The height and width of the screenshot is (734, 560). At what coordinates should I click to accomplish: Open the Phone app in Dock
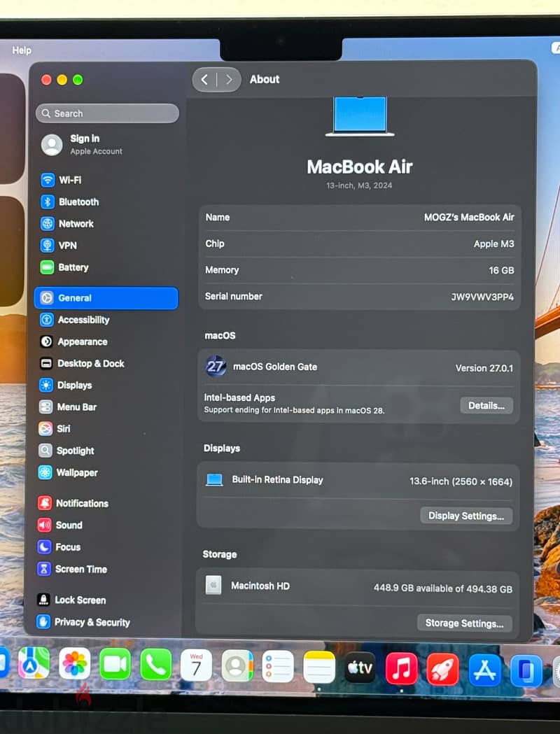(155, 665)
